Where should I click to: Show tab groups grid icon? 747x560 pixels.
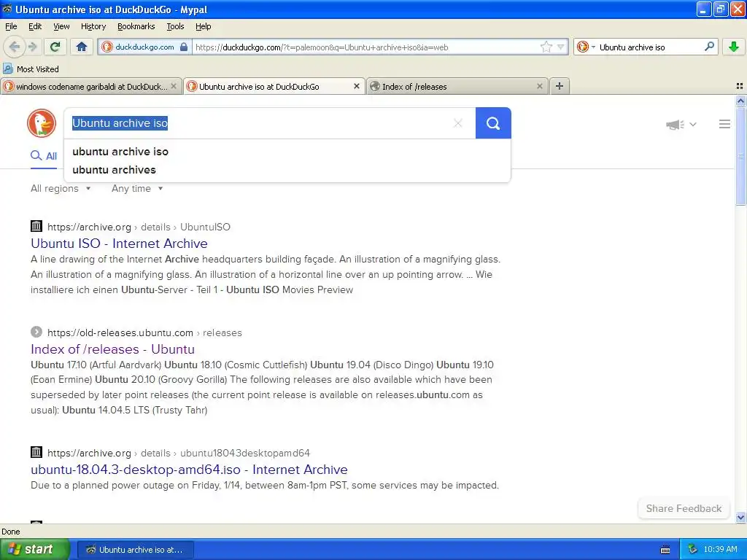[740, 86]
